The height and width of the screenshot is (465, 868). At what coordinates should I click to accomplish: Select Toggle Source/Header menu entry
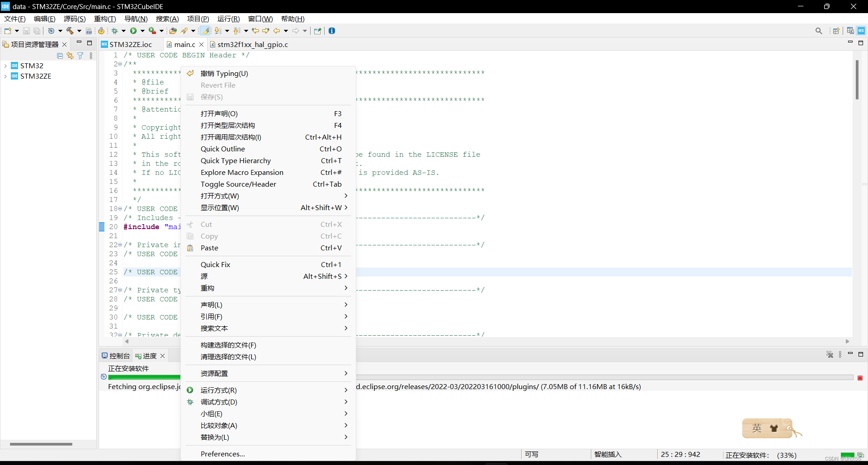coord(268,184)
